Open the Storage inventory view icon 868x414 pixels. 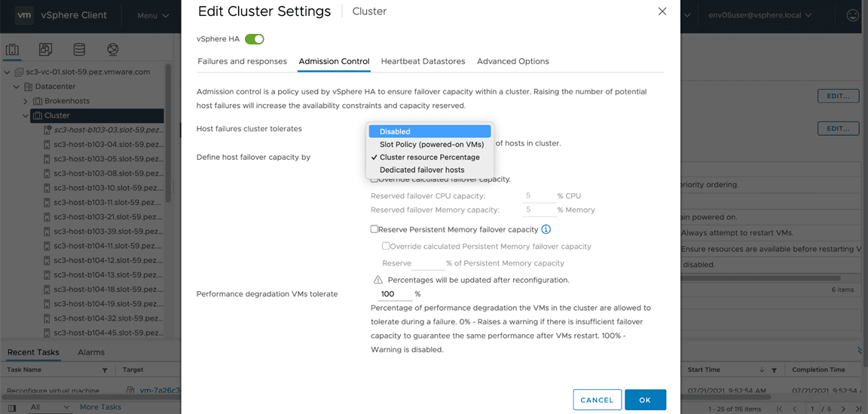tap(79, 50)
